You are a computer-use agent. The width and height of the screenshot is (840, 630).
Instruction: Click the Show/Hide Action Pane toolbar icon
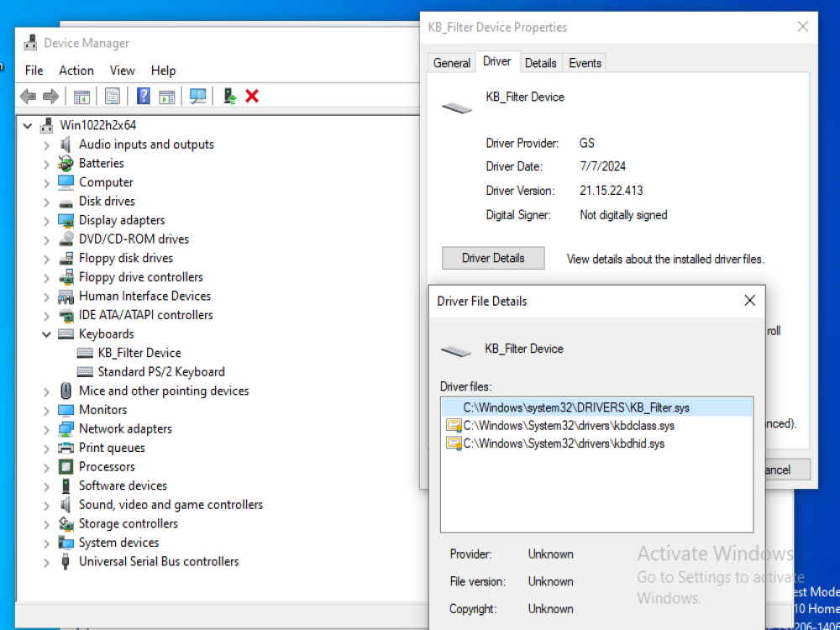coord(166,97)
